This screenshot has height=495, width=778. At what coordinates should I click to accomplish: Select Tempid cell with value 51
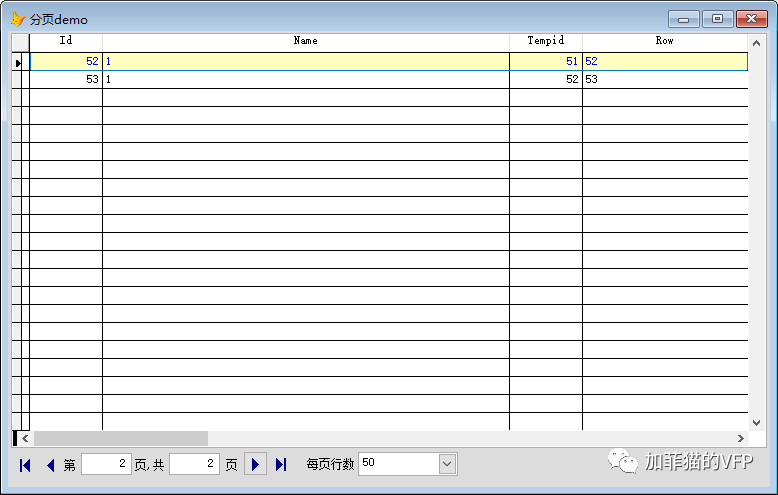[546, 62]
